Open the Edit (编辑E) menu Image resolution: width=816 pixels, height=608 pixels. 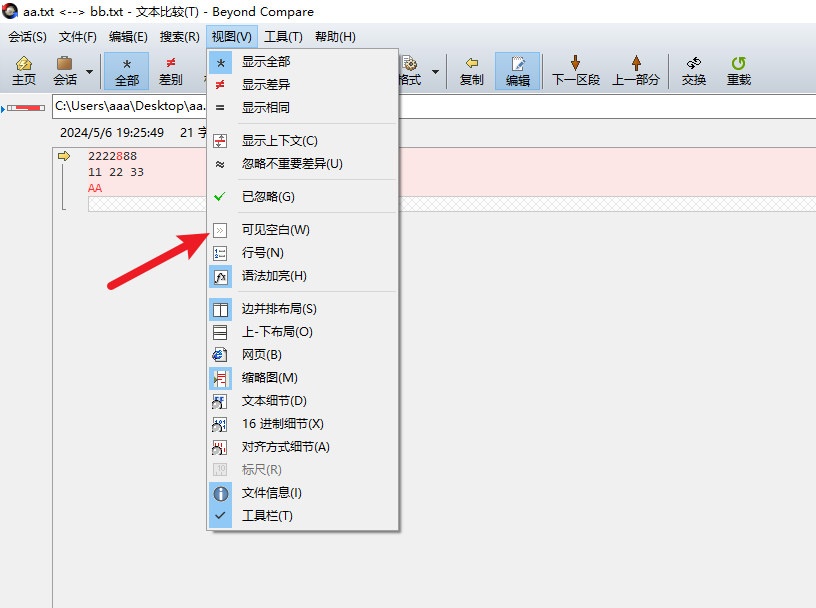[128, 37]
